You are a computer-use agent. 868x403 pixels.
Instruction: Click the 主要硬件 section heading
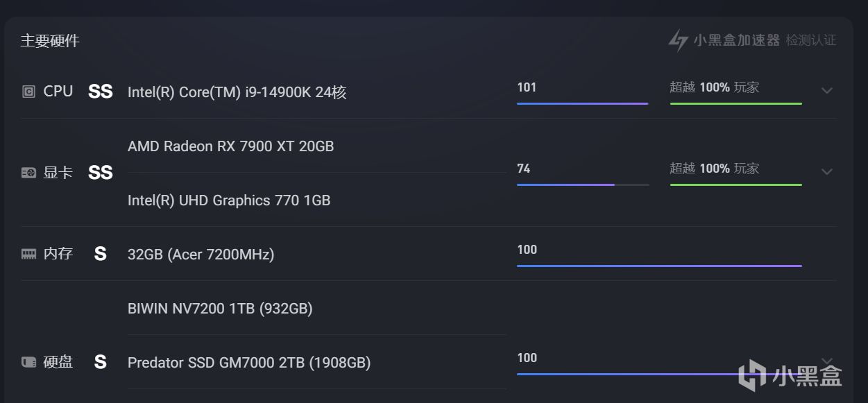50,41
